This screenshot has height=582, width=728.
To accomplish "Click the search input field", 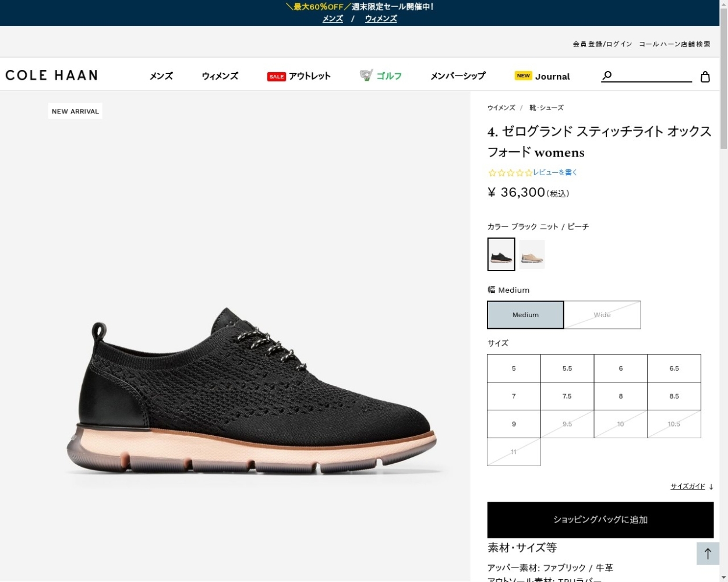I will point(652,76).
